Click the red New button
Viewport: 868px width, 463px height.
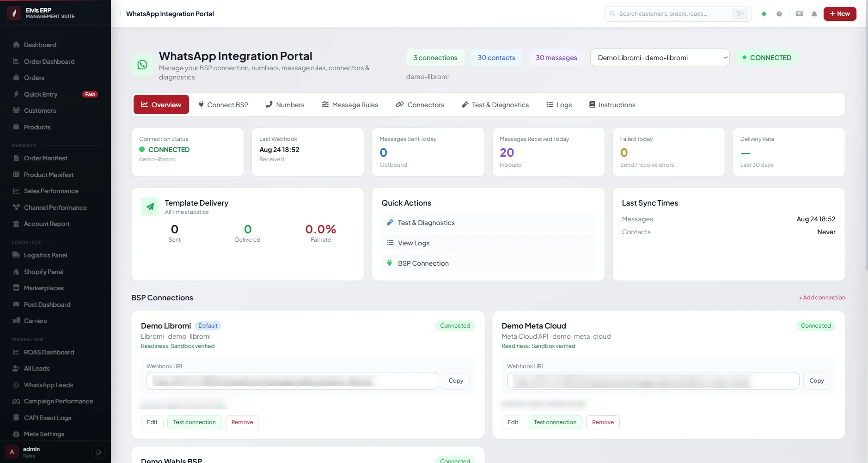pyautogui.click(x=840, y=14)
